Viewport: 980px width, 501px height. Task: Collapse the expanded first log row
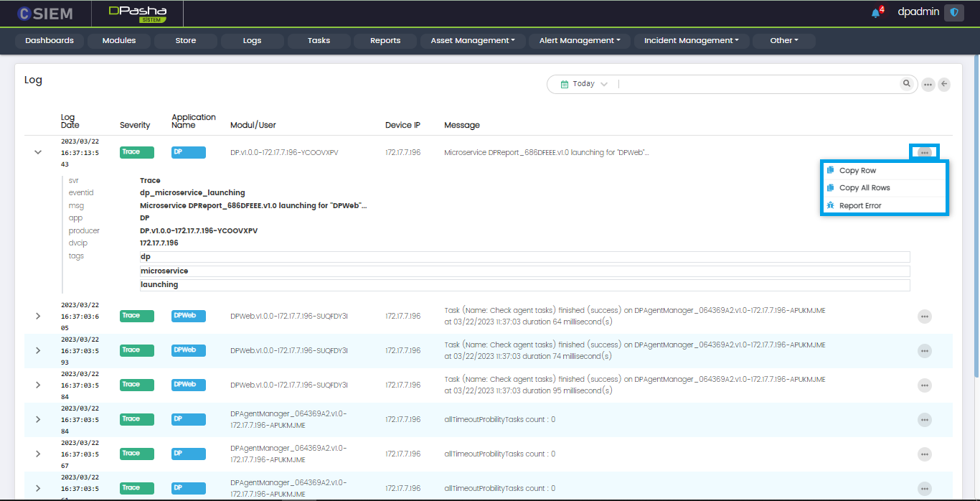point(38,152)
